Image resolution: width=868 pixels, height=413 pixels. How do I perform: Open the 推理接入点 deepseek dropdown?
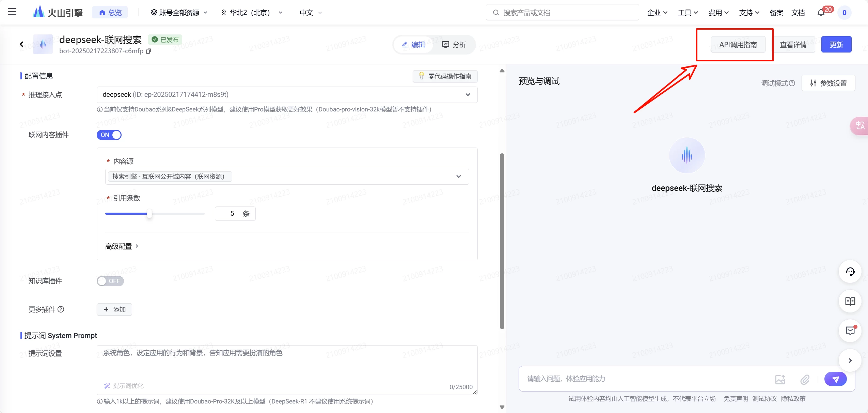pos(287,95)
